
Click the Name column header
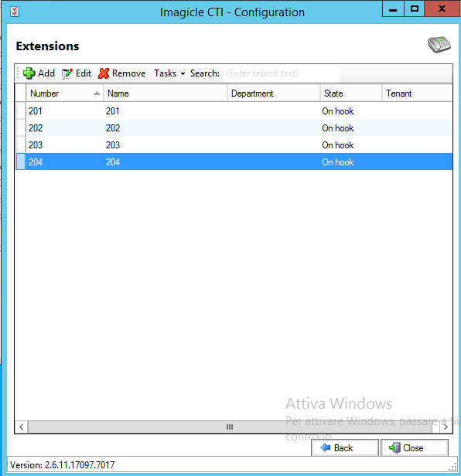[166, 93]
